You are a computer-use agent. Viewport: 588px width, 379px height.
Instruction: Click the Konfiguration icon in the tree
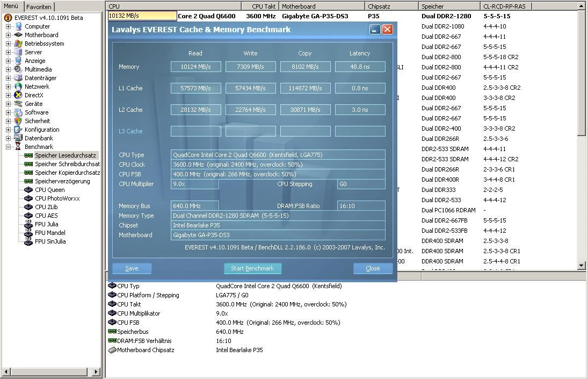pos(18,130)
